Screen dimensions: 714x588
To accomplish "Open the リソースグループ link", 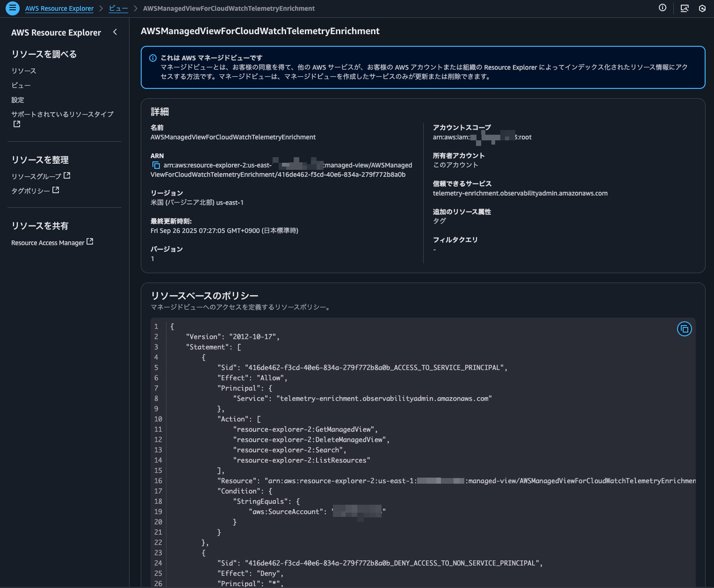I will (x=36, y=176).
